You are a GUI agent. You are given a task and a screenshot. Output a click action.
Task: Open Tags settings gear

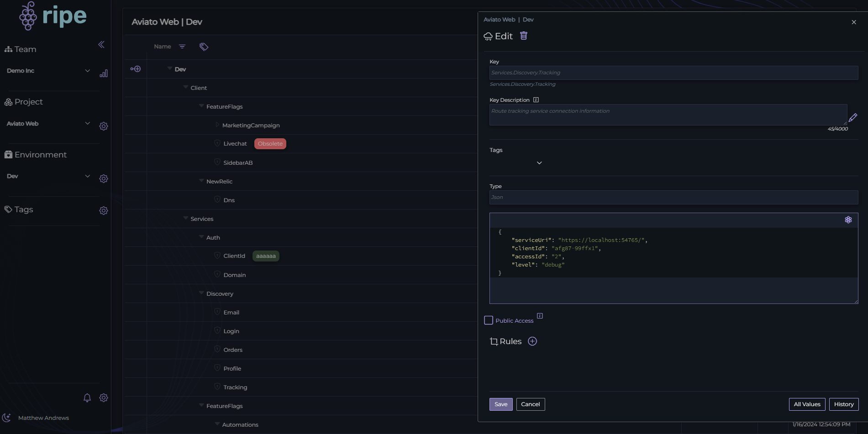tap(104, 210)
